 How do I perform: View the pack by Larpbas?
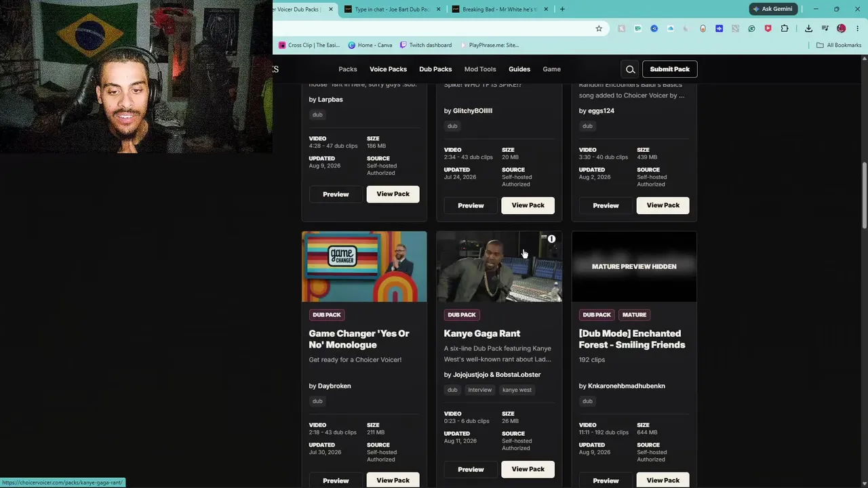pos(393,195)
